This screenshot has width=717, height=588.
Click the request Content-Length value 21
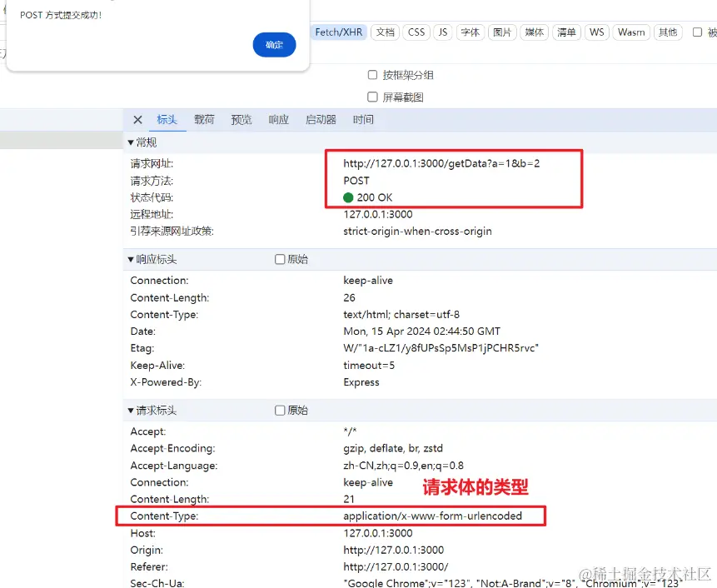[x=349, y=499]
